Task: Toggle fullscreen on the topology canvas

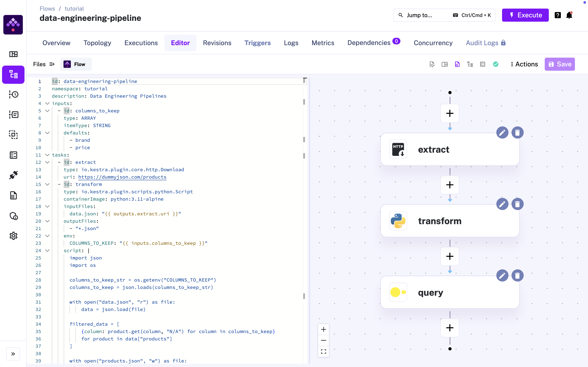Action: point(323,351)
